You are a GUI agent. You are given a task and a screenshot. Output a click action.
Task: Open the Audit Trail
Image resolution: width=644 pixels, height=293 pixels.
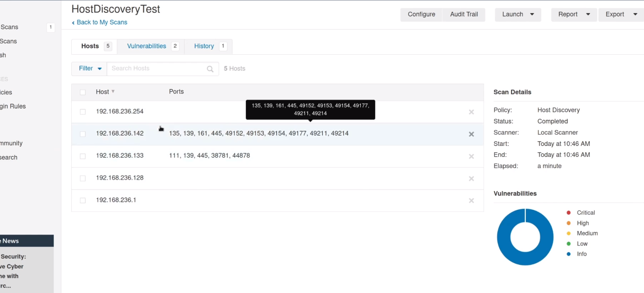(464, 15)
